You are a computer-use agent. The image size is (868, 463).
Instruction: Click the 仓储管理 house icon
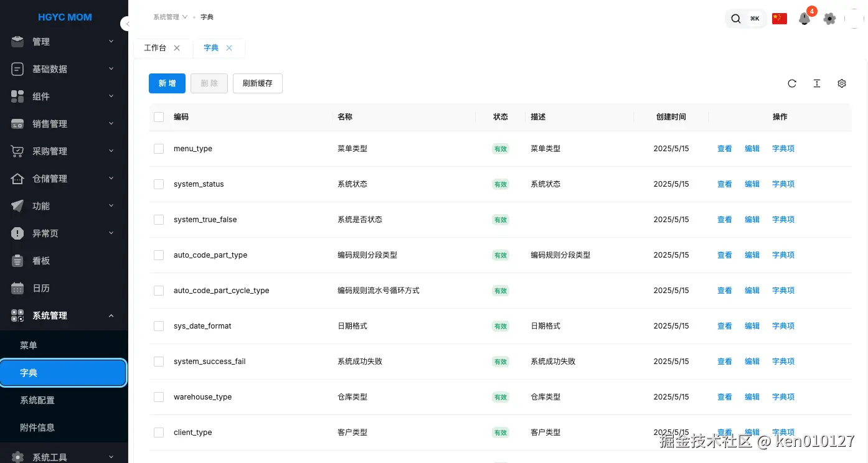click(x=17, y=178)
